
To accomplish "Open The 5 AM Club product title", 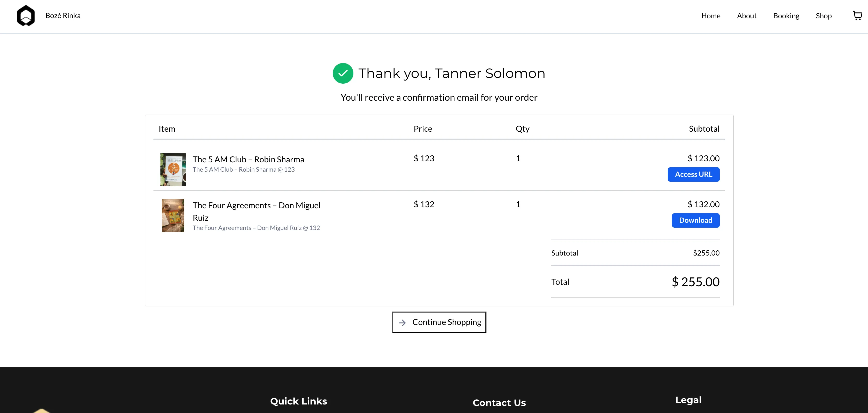I will [x=248, y=160].
